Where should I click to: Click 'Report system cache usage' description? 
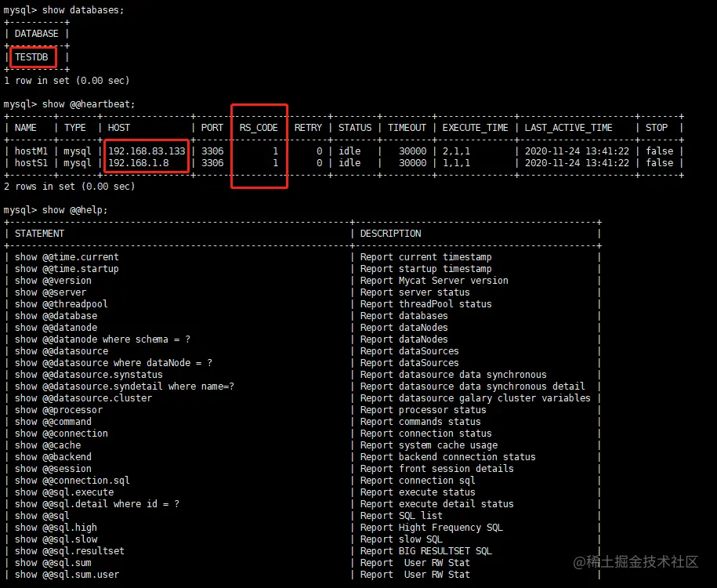(429, 445)
